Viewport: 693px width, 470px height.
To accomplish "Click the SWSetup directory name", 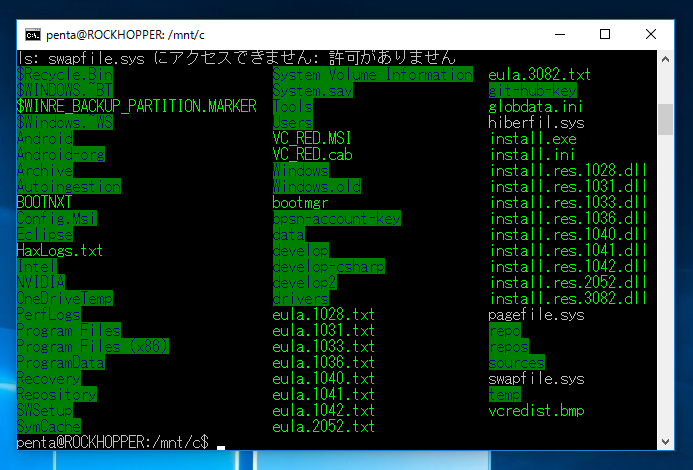I will (45, 410).
